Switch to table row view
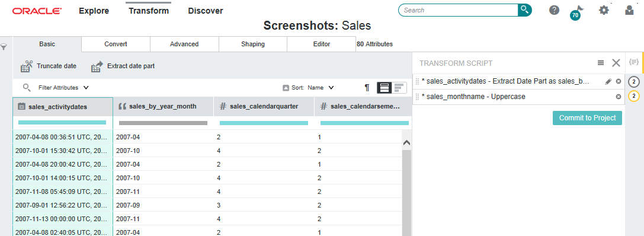The width and height of the screenshot is (644, 236). tap(385, 88)
